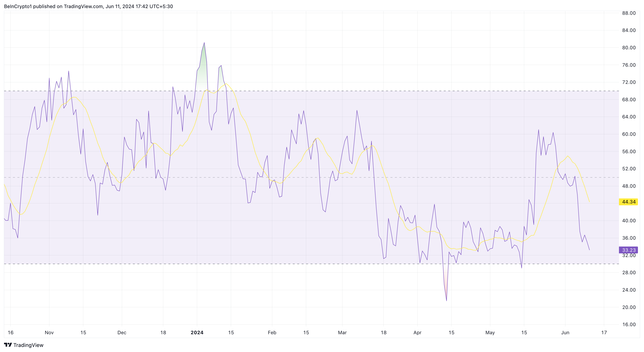Screen dimensions: 644x352
Task: Click the Feb label on time axis
Action: pyautogui.click(x=272, y=332)
